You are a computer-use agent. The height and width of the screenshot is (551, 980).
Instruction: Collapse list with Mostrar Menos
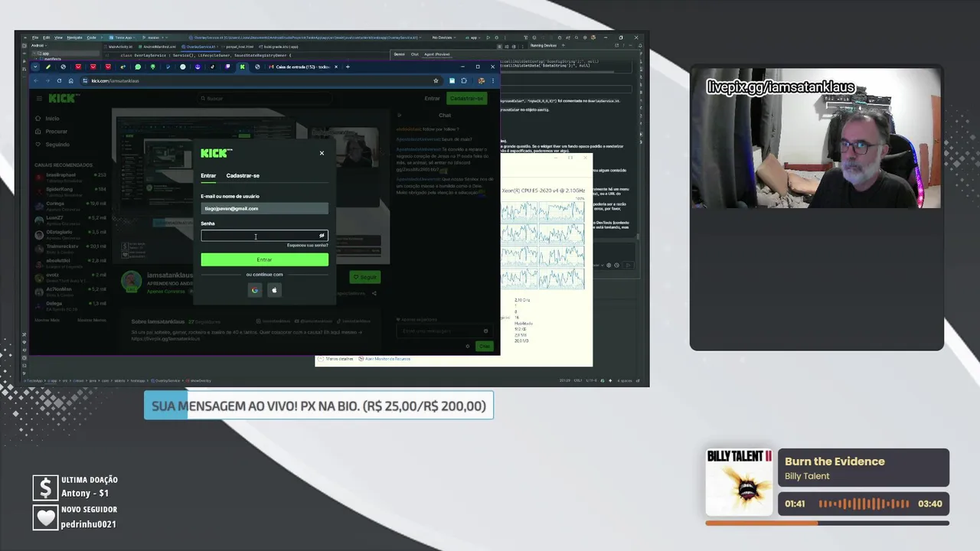(92, 320)
